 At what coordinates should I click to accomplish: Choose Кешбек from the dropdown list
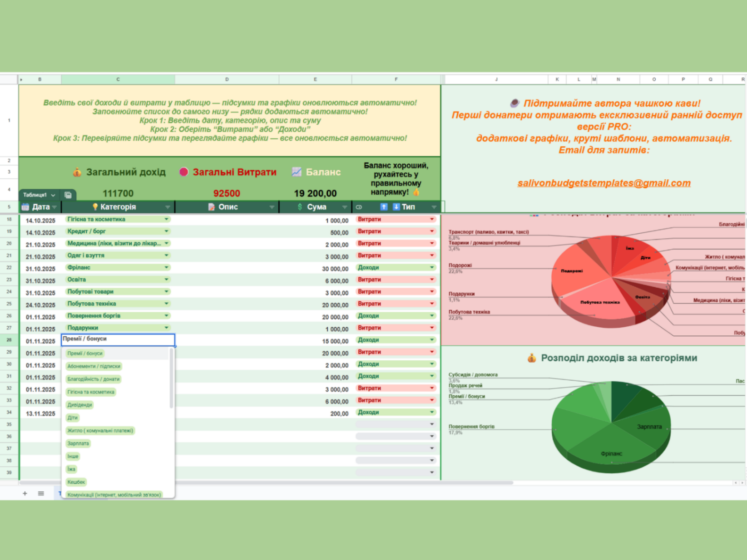point(76,482)
